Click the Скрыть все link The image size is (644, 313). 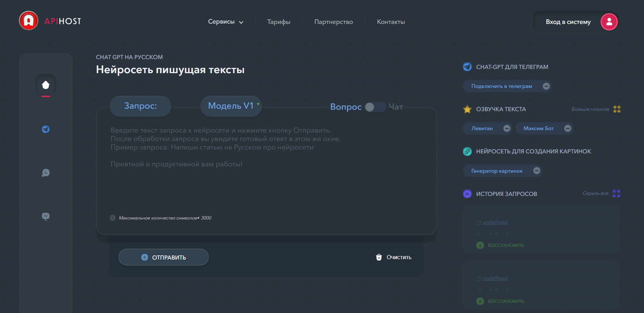click(595, 193)
